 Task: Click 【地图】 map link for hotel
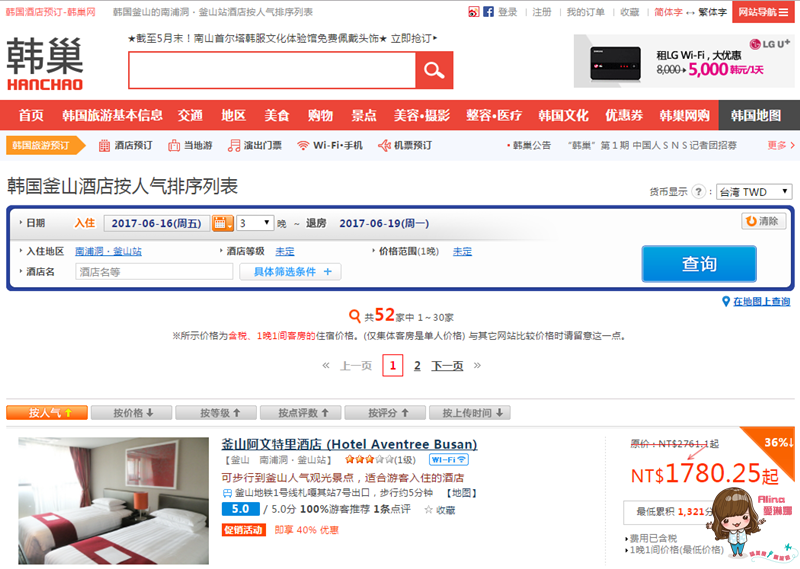click(x=462, y=492)
